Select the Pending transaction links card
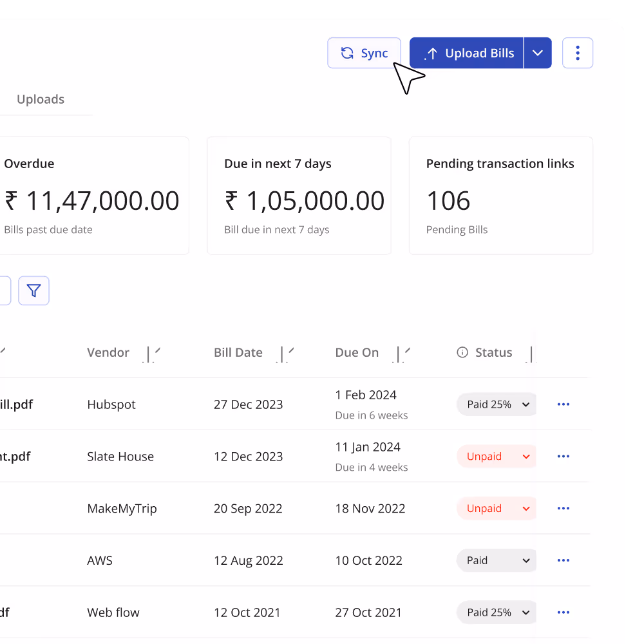 tap(500, 195)
